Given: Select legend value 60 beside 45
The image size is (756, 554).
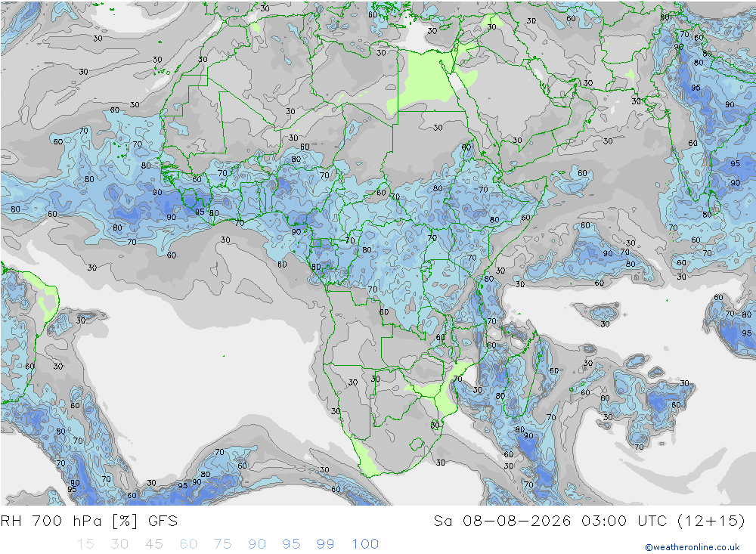Looking at the screenshot, I should [188, 544].
